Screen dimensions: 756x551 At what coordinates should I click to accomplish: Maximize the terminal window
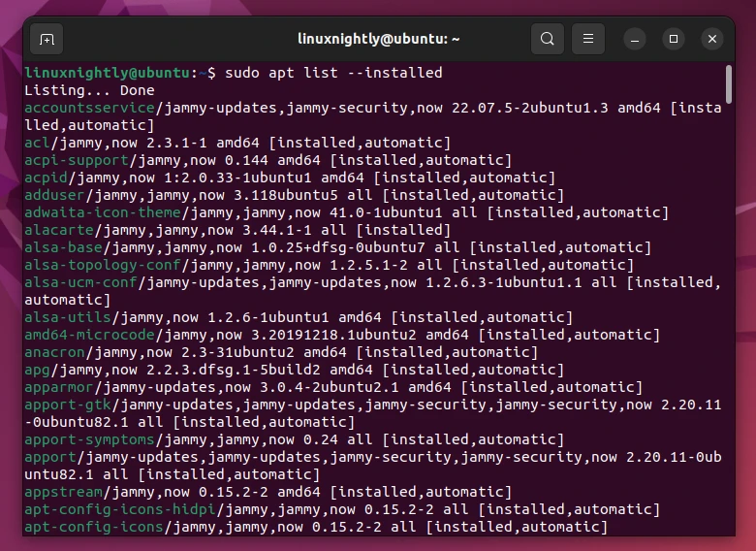(674, 39)
